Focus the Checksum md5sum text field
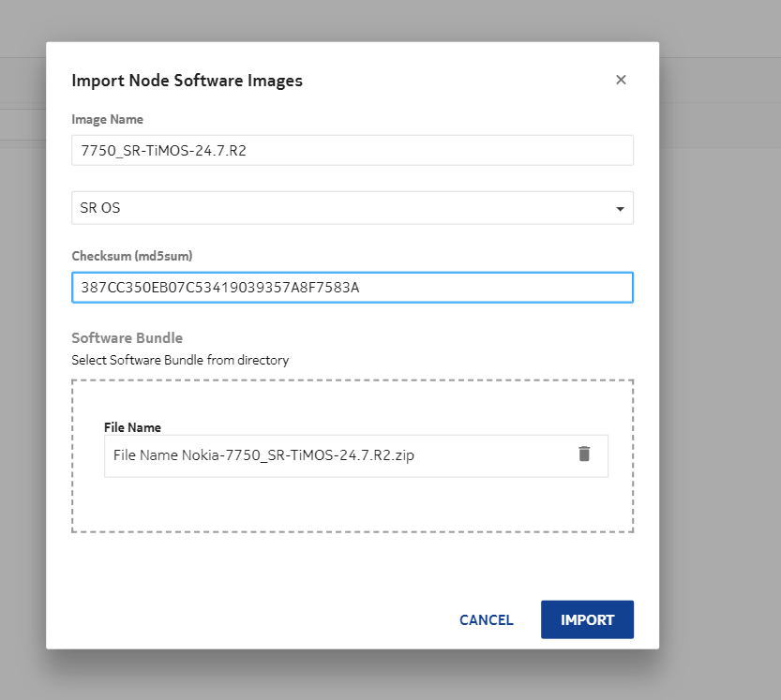The height and width of the screenshot is (700, 781). point(352,288)
